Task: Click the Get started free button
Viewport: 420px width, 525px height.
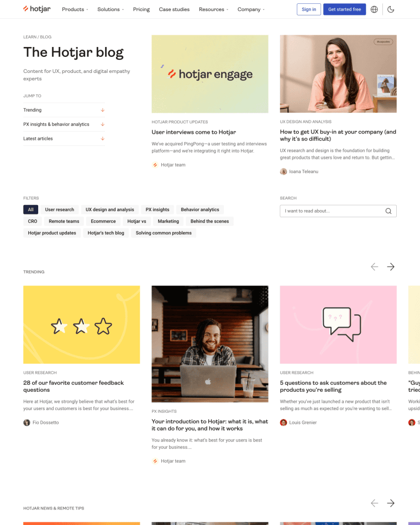Action: coord(344,9)
